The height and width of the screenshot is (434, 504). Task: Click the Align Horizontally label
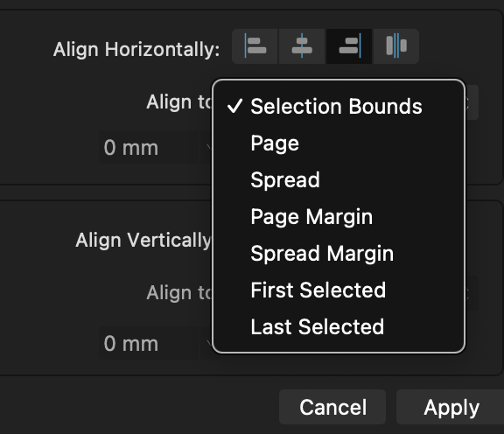tap(136, 50)
